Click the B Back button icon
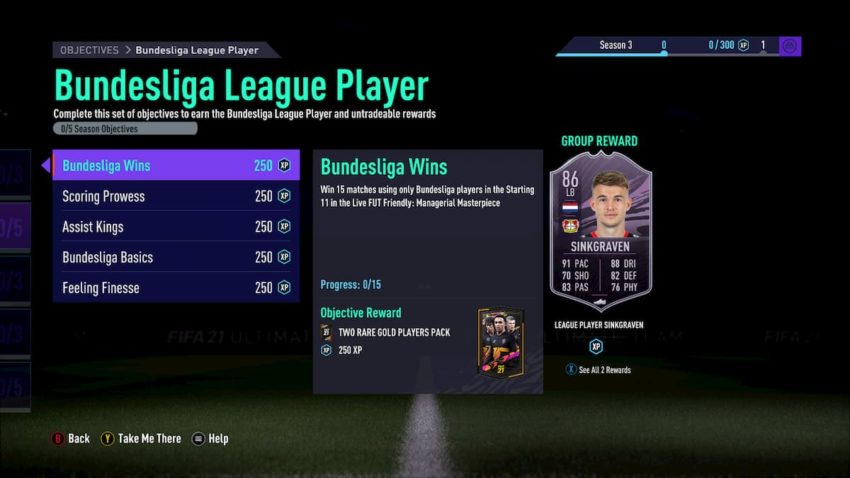The height and width of the screenshot is (478, 850). [57, 438]
